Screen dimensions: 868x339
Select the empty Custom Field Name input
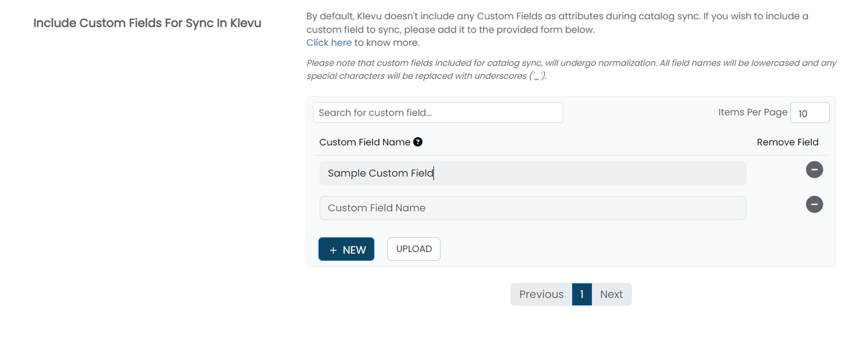click(x=532, y=208)
